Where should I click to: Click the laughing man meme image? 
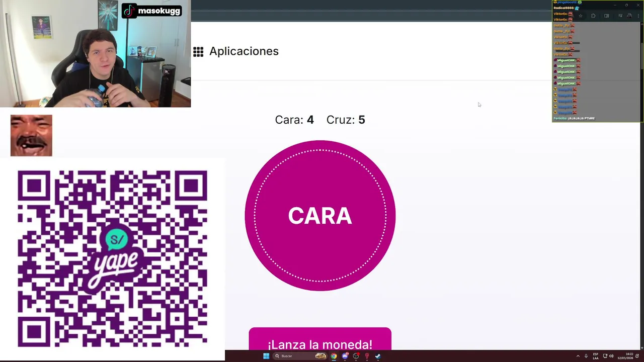pyautogui.click(x=31, y=135)
